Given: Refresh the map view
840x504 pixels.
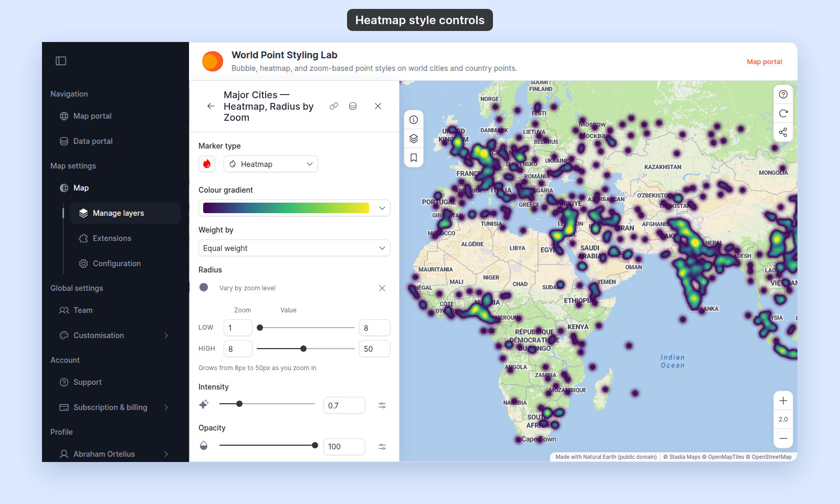Looking at the screenshot, I should (783, 113).
